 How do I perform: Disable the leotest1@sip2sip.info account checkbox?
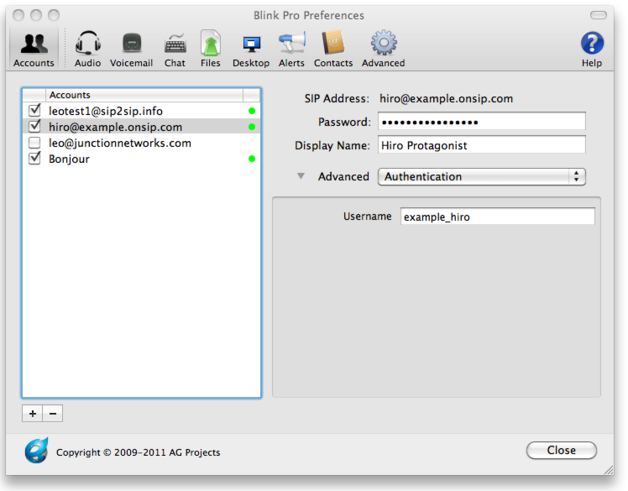tap(35, 110)
